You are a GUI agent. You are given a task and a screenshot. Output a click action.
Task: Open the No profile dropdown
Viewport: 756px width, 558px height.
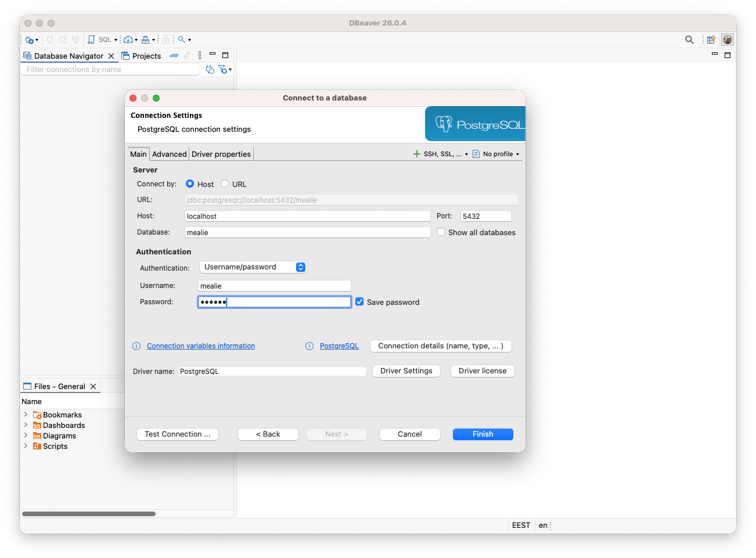pyautogui.click(x=496, y=154)
